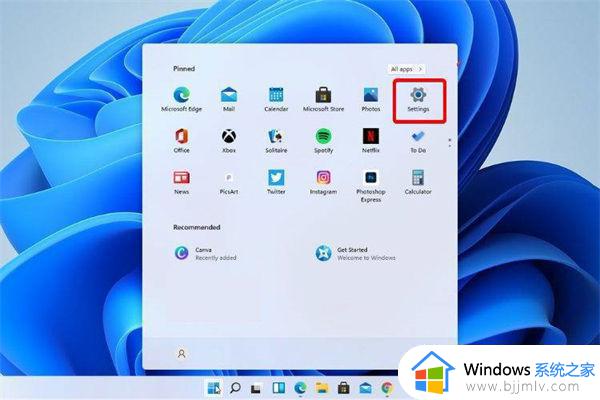Screen dimensions: 600x400
Task: Open File Explorer on the taskbar
Action: point(322,388)
